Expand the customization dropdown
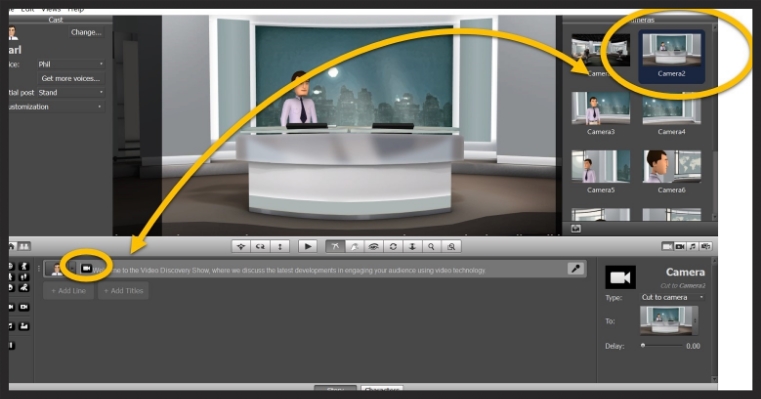 56,107
